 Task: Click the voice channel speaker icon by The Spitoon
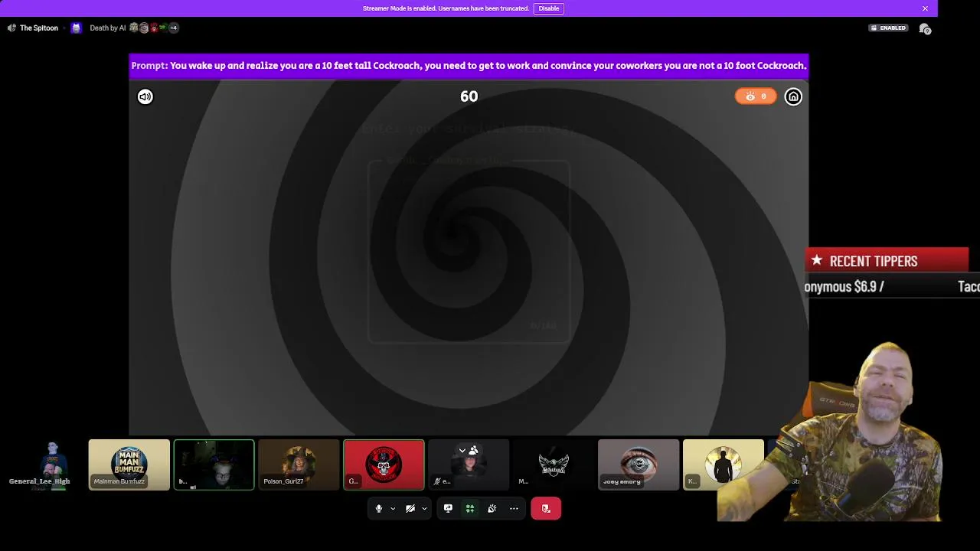click(x=11, y=28)
